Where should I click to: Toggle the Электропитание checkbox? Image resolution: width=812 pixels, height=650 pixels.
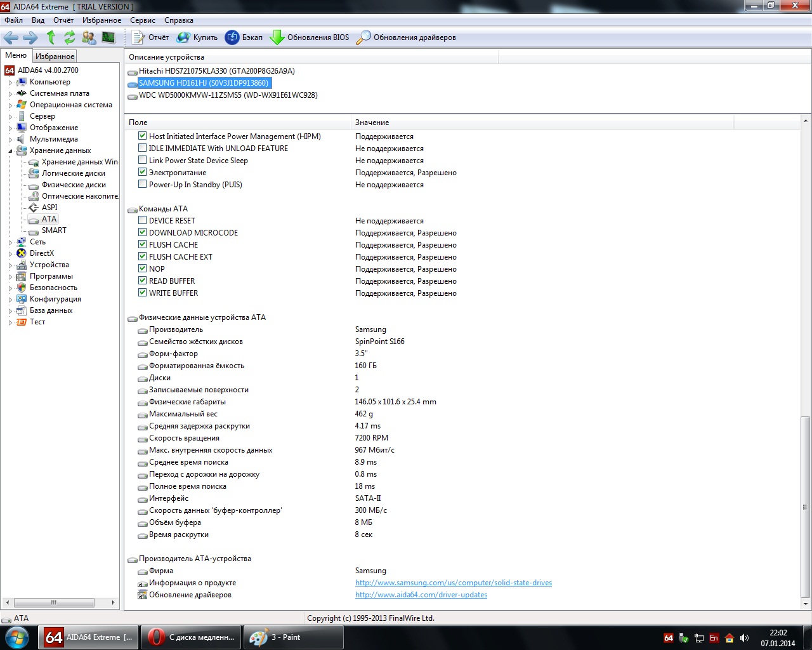click(x=143, y=172)
